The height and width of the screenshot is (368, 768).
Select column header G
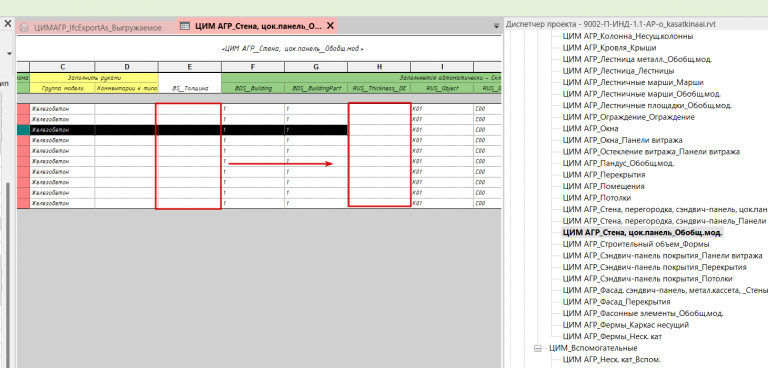pos(316,67)
